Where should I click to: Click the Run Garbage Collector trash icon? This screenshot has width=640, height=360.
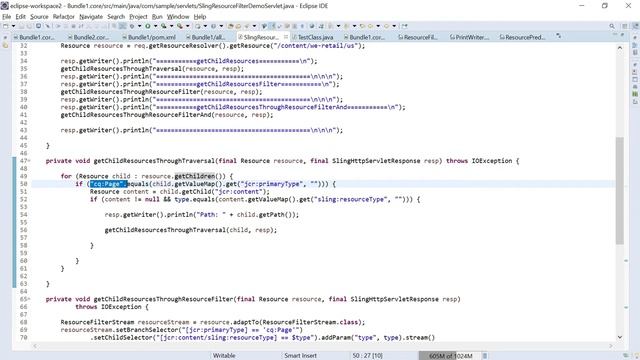pyautogui.click(x=484, y=356)
